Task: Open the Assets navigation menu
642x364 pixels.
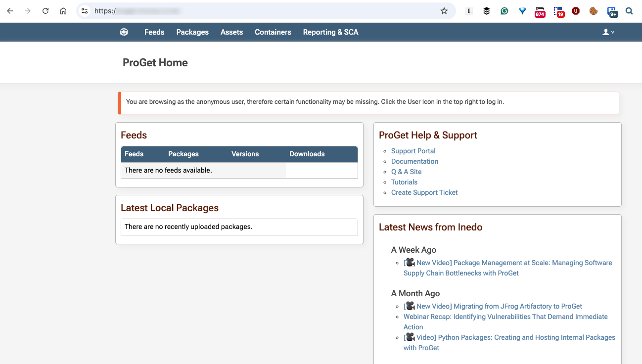Action: [232, 32]
